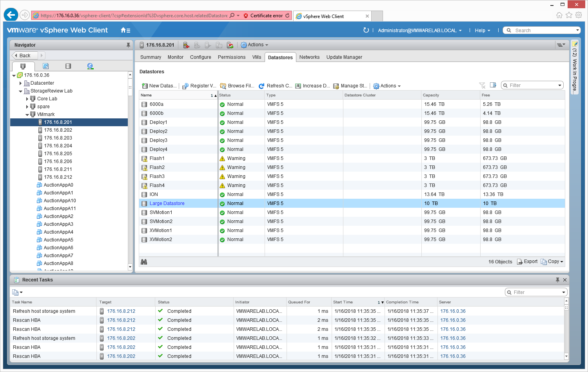Pin the Recent Tasks panel
The image size is (588, 372).
click(557, 280)
